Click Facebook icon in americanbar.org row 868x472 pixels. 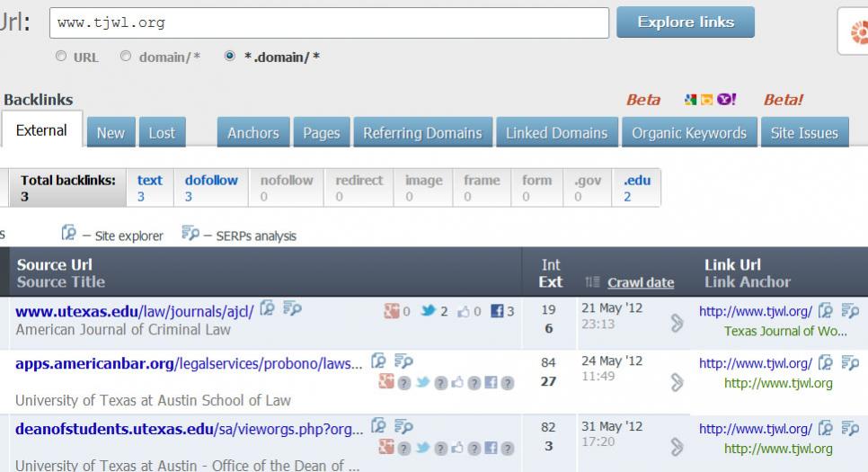point(491,382)
